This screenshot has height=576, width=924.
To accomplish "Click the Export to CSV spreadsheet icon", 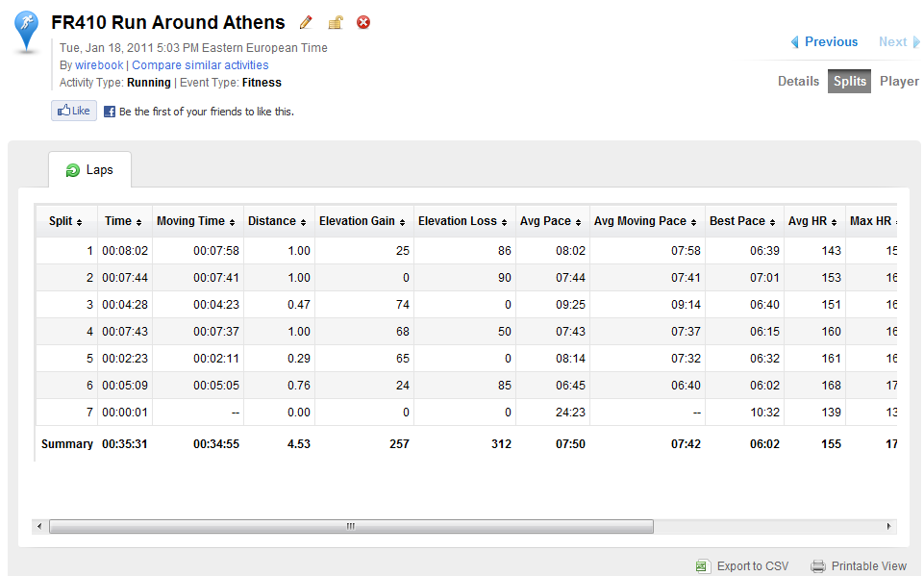I will point(702,566).
